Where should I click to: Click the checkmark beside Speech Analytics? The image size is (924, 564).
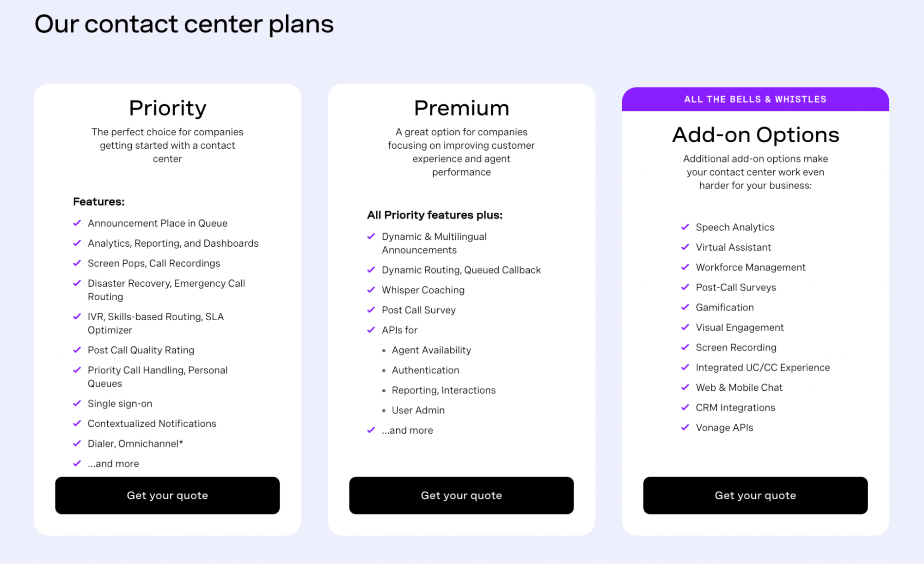pyautogui.click(x=685, y=227)
